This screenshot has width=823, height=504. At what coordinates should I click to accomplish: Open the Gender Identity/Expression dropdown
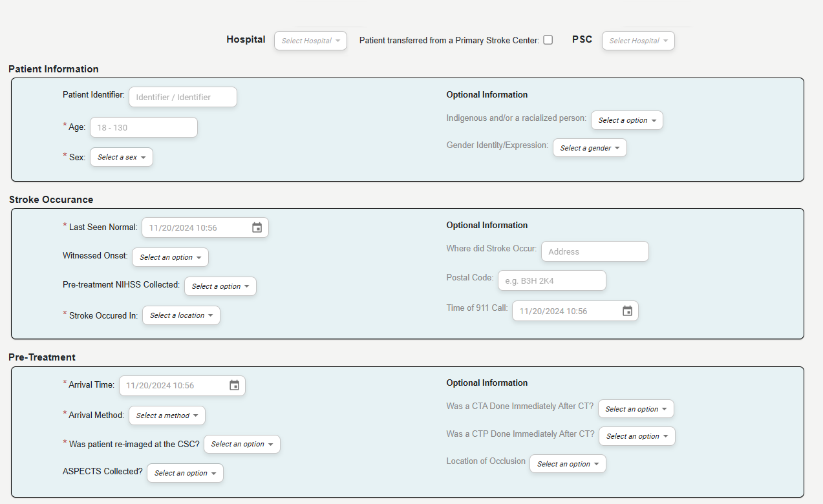pyautogui.click(x=589, y=147)
